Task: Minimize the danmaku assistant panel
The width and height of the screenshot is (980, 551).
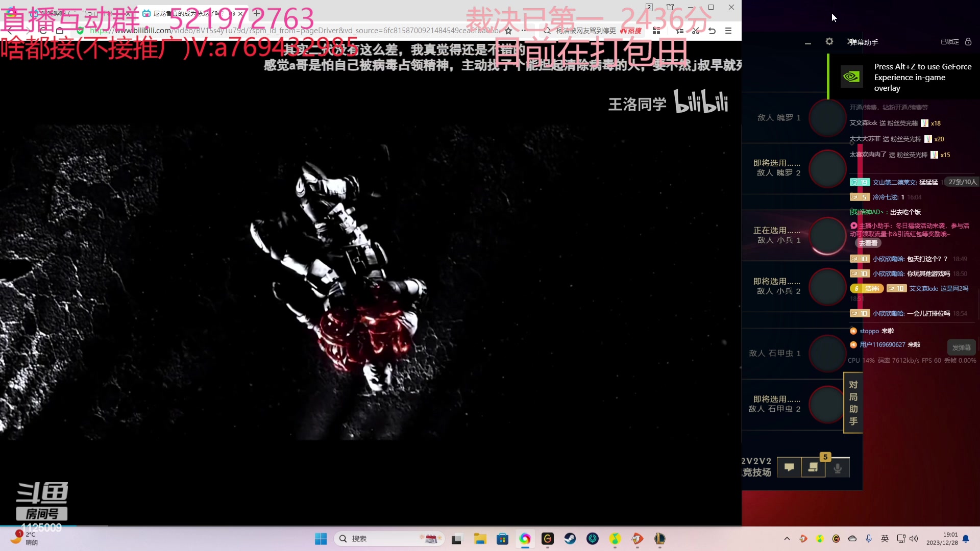Action: coord(807,43)
